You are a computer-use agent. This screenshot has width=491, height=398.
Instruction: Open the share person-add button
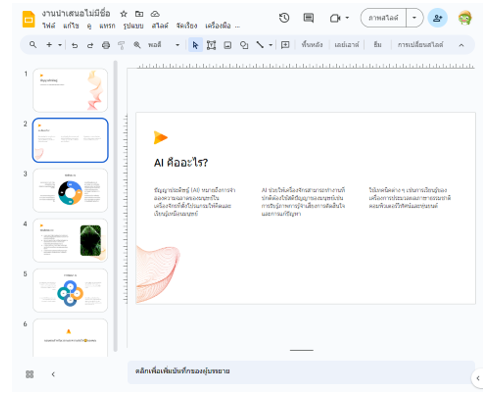pyautogui.click(x=437, y=18)
